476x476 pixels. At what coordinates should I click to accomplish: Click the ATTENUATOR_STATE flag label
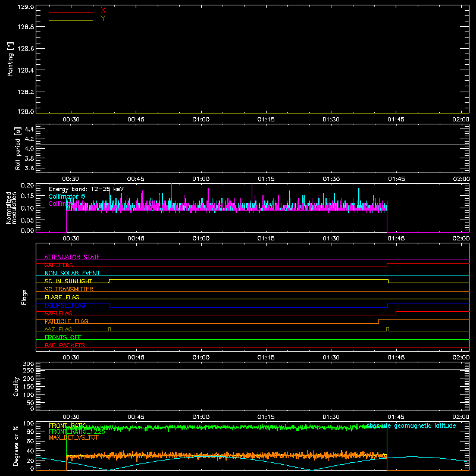[x=72, y=257]
